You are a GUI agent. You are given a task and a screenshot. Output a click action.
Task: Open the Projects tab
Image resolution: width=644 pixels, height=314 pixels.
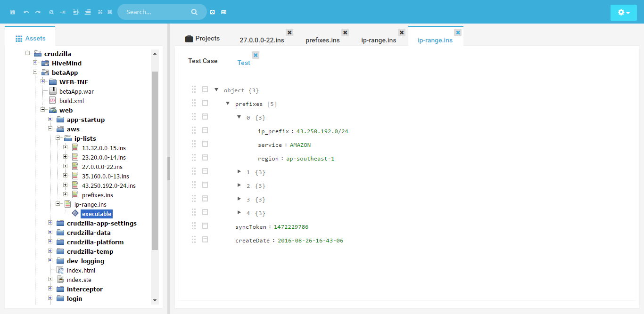[202, 39]
